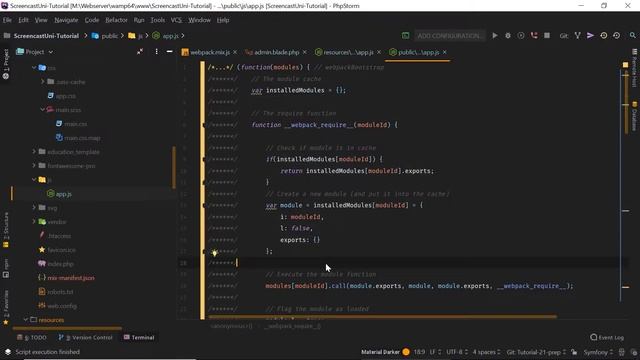This screenshot has width=640, height=360.
Task: Click the red phone listen-for-debug icon
Action: tap(534, 36)
